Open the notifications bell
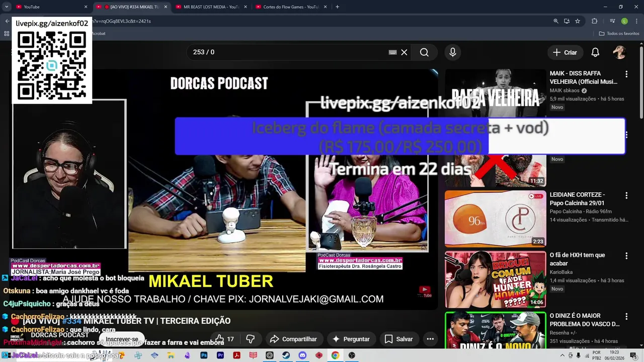 [595, 52]
